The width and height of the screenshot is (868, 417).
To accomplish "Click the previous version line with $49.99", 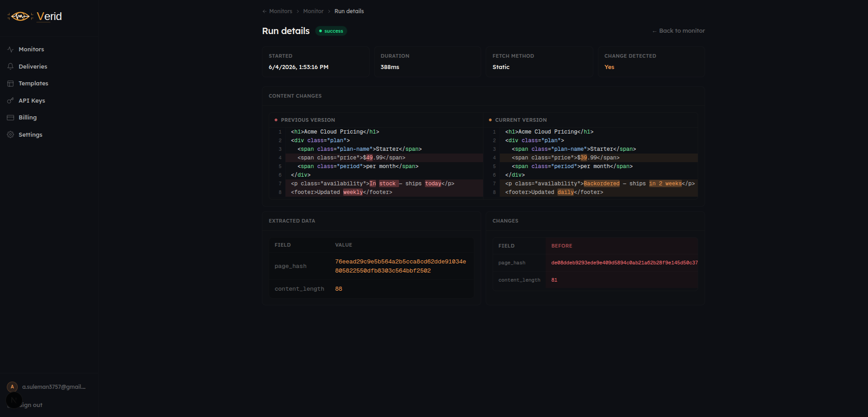I will pyautogui.click(x=384, y=158).
